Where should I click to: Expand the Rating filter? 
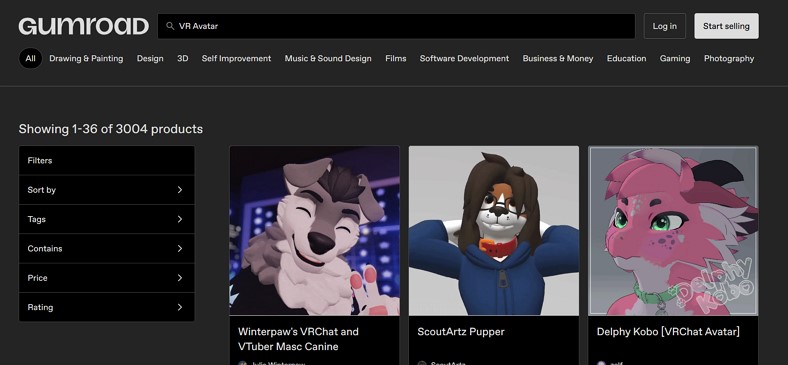107,307
